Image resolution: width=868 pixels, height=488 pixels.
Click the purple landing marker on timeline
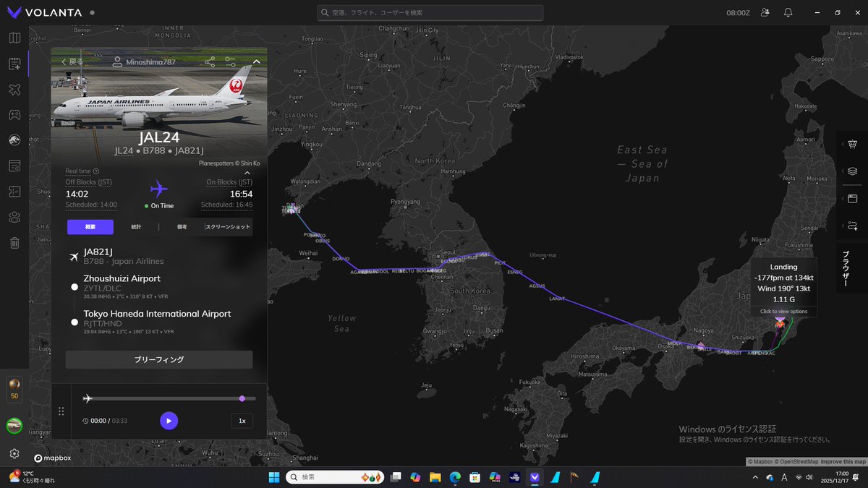pos(242,398)
